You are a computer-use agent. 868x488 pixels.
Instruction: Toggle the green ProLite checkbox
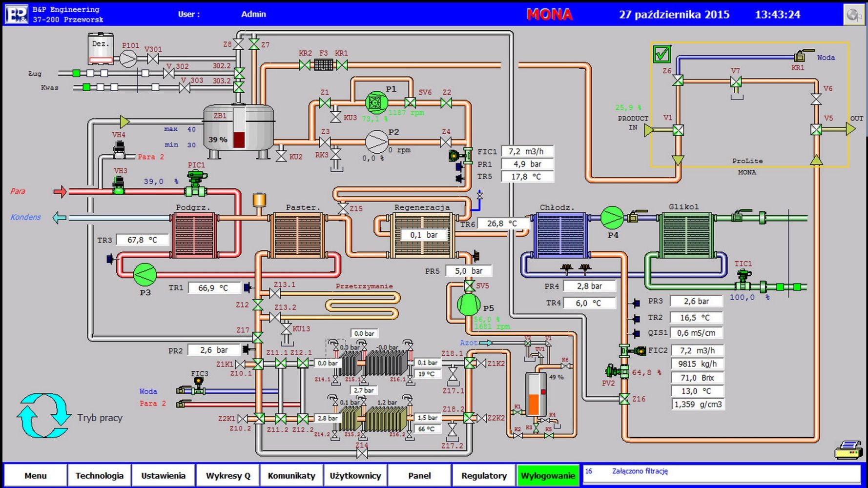pyautogui.click(x=662, y=54)
